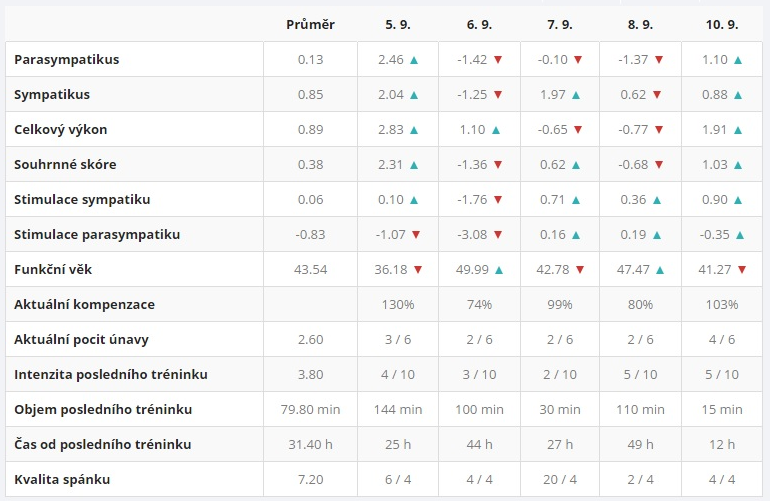Image resolution: width=770 pixels, height=501 pixels.
Task: Click the Kvalita spánku row label
Action: [x=62, y=479]
